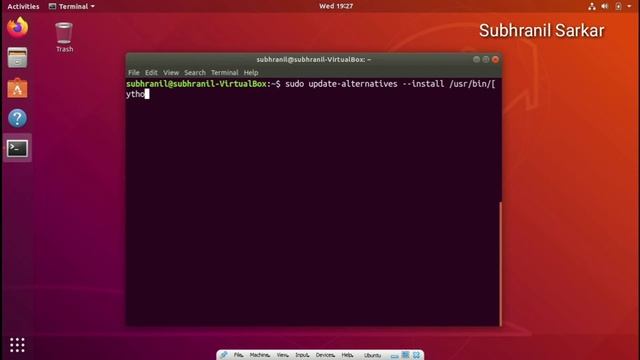Open the Help icon in the dock
This screenshot has width=640, height=360.
click(x=18, y=118)
